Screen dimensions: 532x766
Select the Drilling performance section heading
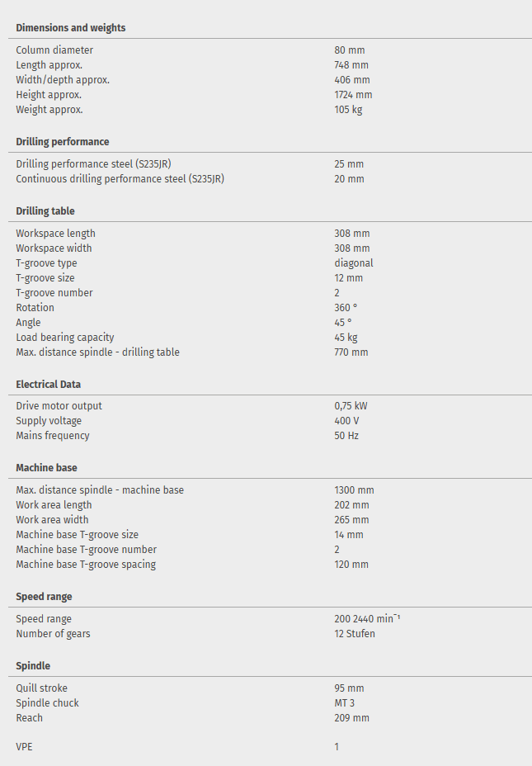pyautogui.click(x=63, y=142)
